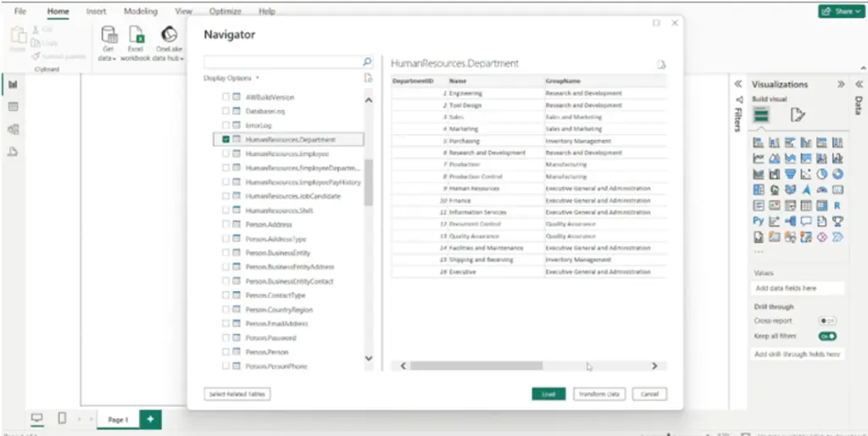Choose the R script visual
The height and width of the screenshot is (436, 868).
point(837,205)
